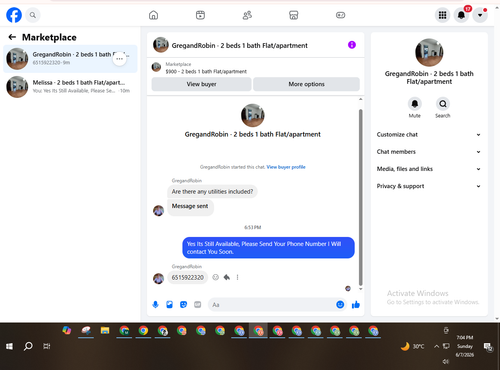Mute this conversation
The width and height of the screenshot is (500, 370).
(415, 104)
